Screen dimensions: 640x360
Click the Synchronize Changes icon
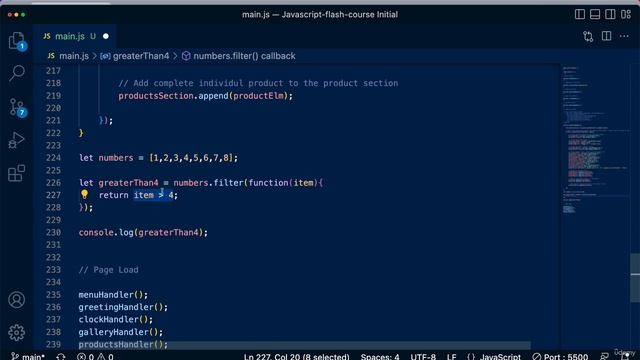click(61, 356)
